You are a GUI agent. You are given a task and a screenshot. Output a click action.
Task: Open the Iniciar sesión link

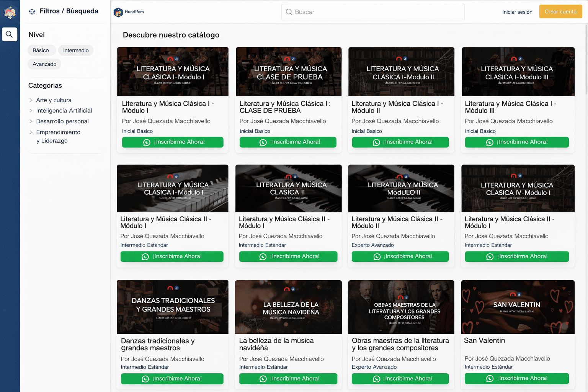[x=517, y=12]
